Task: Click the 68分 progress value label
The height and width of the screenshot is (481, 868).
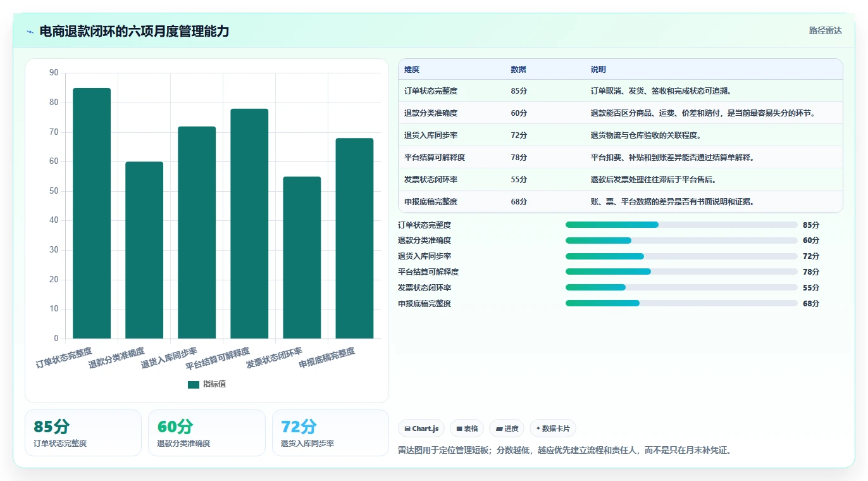Action: [811, 304]
